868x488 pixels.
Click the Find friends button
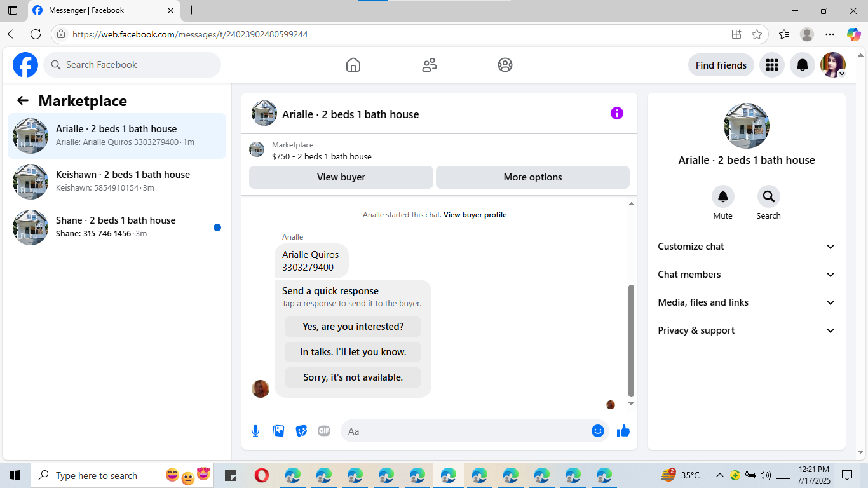[721, 65]
